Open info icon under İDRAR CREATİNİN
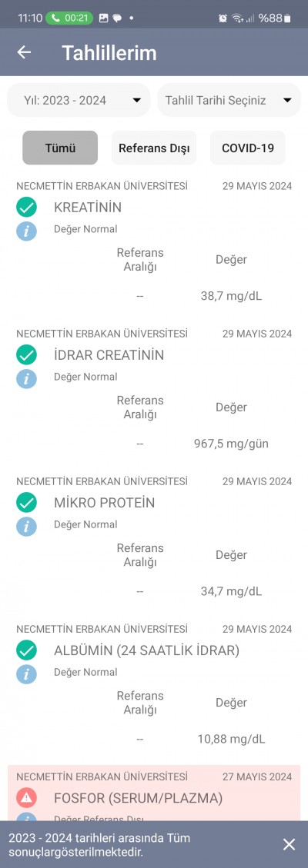The height and width of the screenshot is (868, 308). tap(26, 378)
